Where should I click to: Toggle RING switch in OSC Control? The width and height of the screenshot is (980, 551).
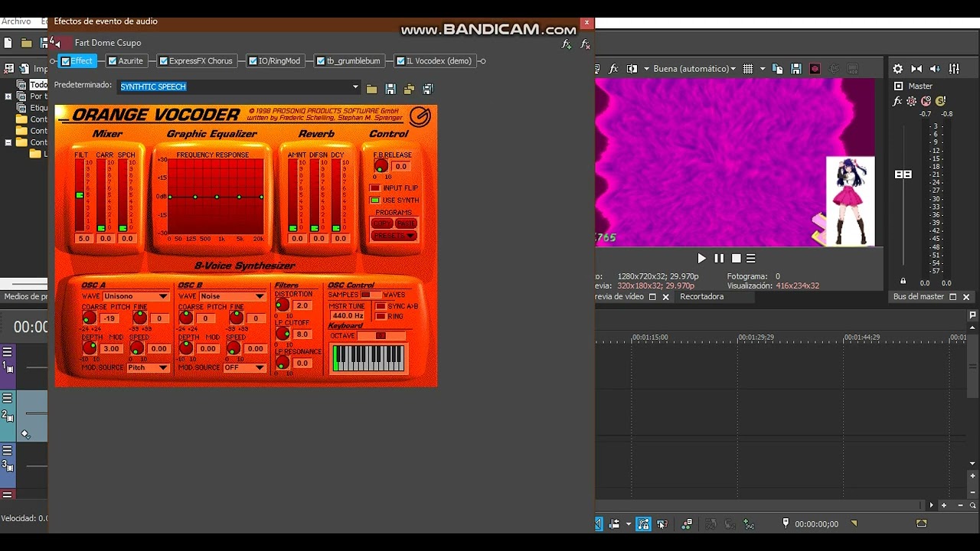380,316
